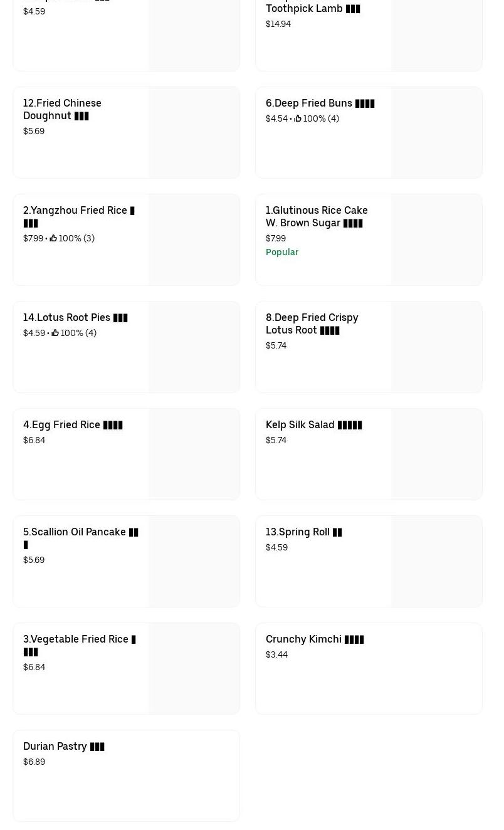The width and height of the screenshot is (504, 830).
Task: Choose the Crunchy Kimchi title
Action: click(x=315, y=639)
